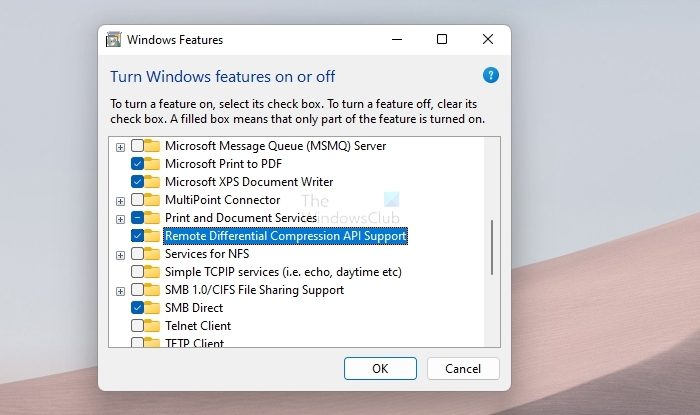This screenshot has width=700, height=415.
Task: Expand SMB 1.0/CIFS File Sharing Support node
Action: coord(120,291)
